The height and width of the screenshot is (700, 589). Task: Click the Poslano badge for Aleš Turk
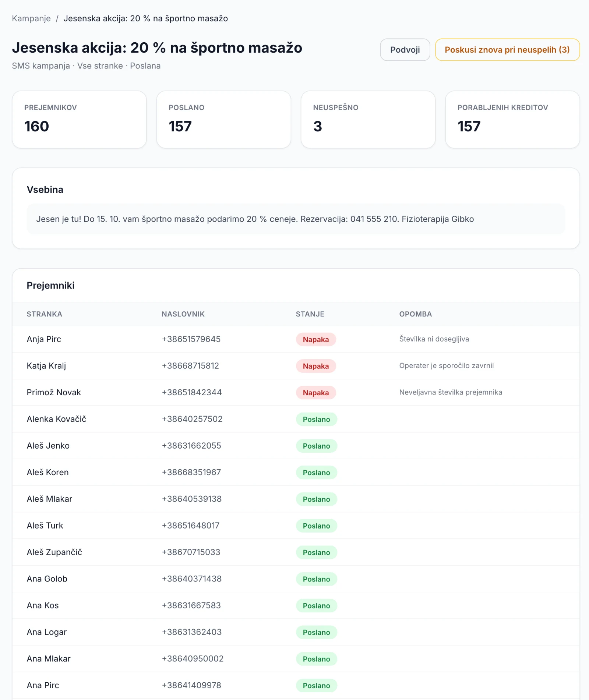pyautogui.click(x=317, y=526)
